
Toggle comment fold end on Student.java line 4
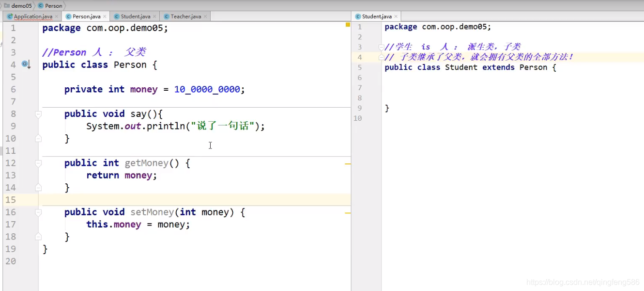point(381,57)
